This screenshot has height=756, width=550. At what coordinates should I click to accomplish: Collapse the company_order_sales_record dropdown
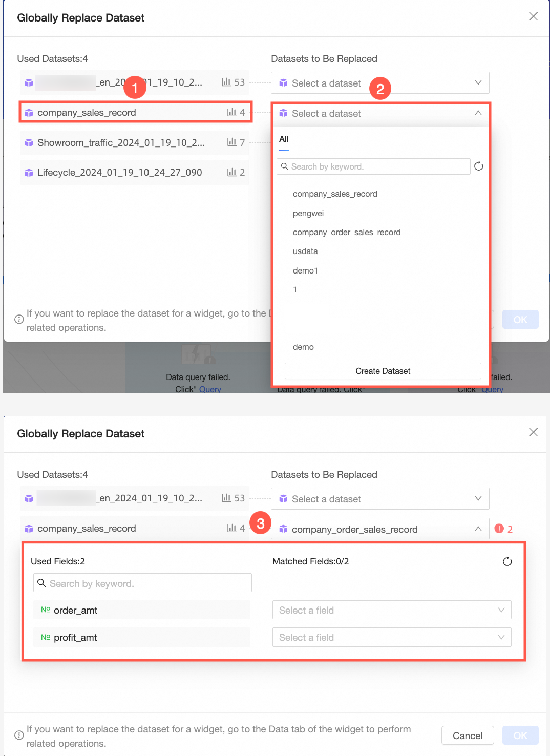point(478,529)
